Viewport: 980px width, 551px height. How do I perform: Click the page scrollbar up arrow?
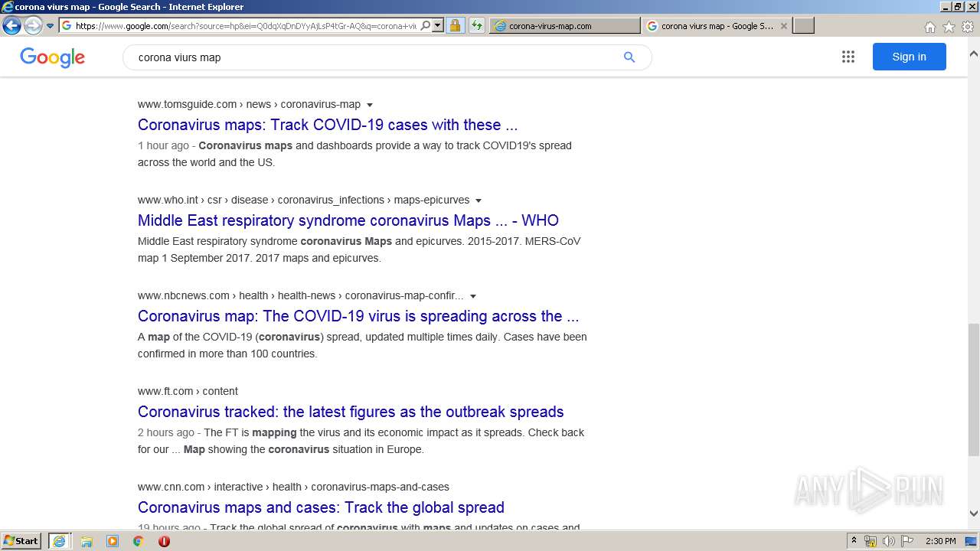click(x=973, y=54)
